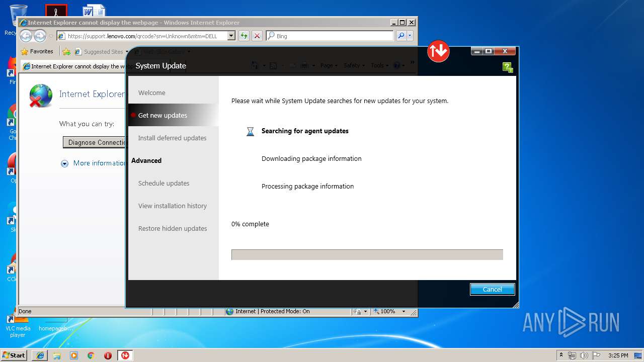Go back in Internet Explorer

(x=26, y=36)
